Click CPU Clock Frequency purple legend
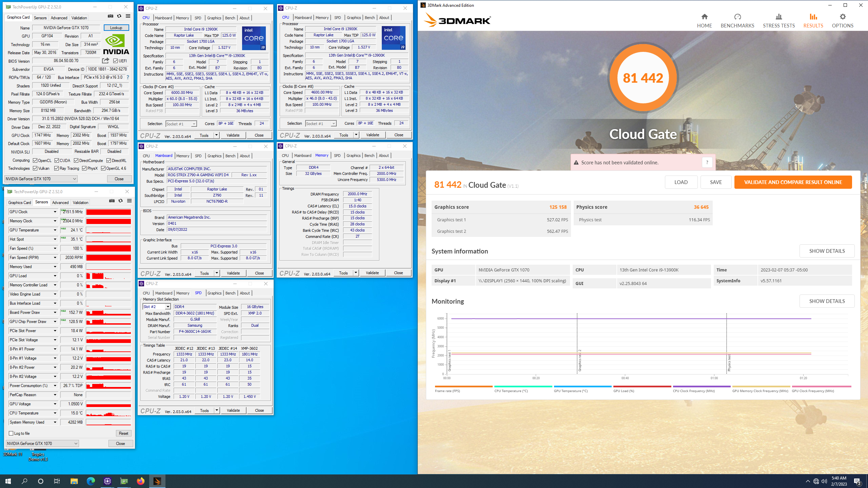 pyautogui.click(x=701, y=389)
